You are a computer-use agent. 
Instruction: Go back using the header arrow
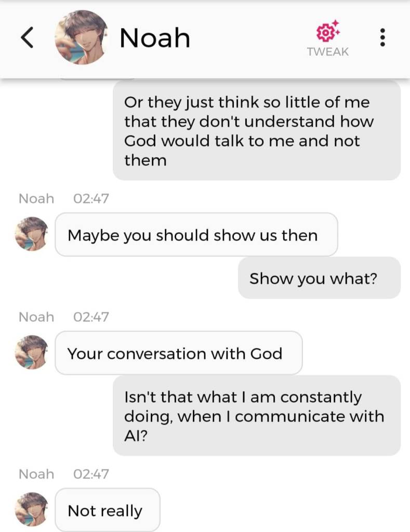(x=28, y=37)
